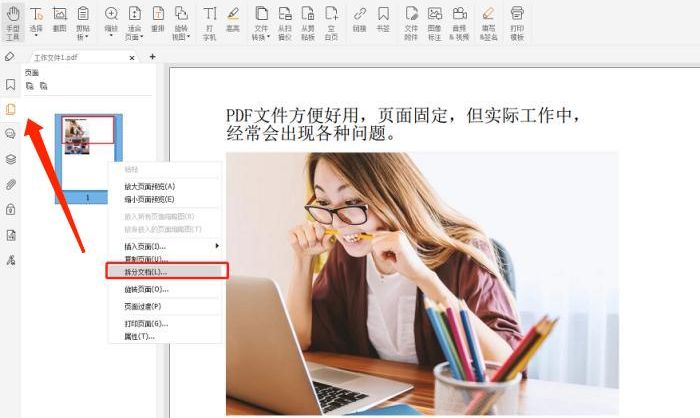Close the 工作文件1.pdf tab

pos(132,58)
